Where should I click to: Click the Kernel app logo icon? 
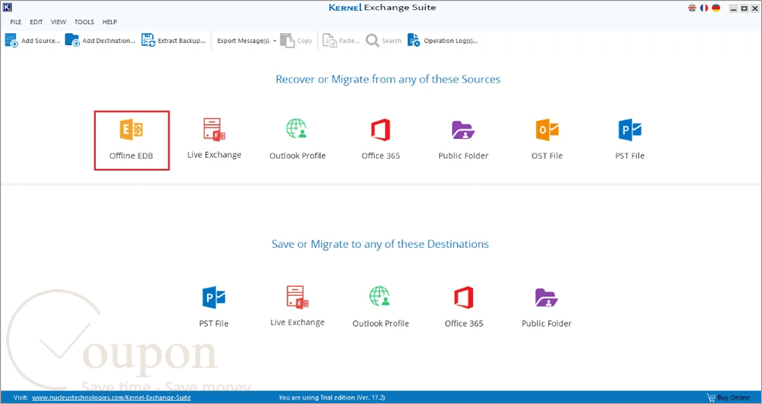point(7,8)
